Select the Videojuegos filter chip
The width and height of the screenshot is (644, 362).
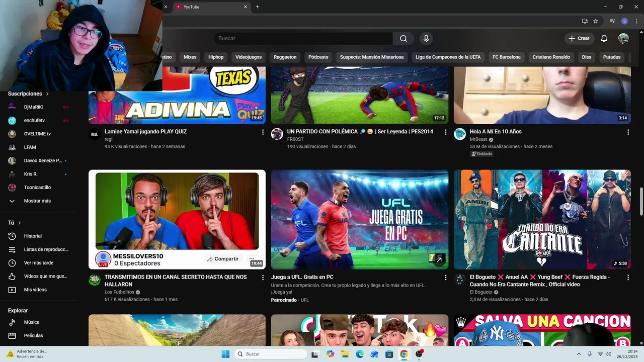pos(249,57)
